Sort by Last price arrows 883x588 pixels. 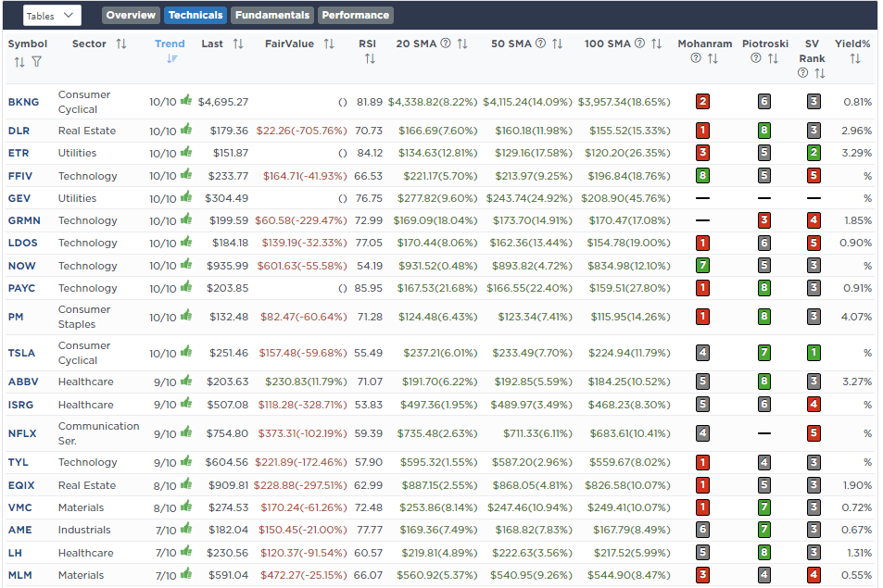238,44
